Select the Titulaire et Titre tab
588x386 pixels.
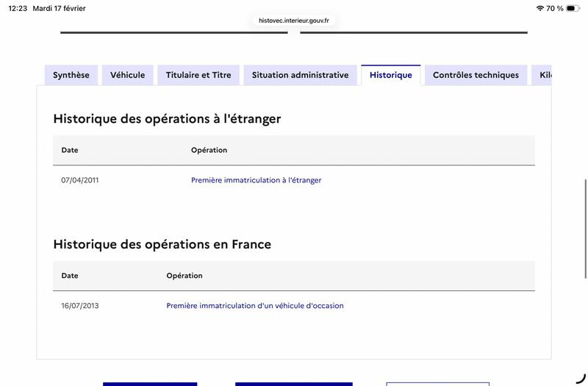[198, 75]
